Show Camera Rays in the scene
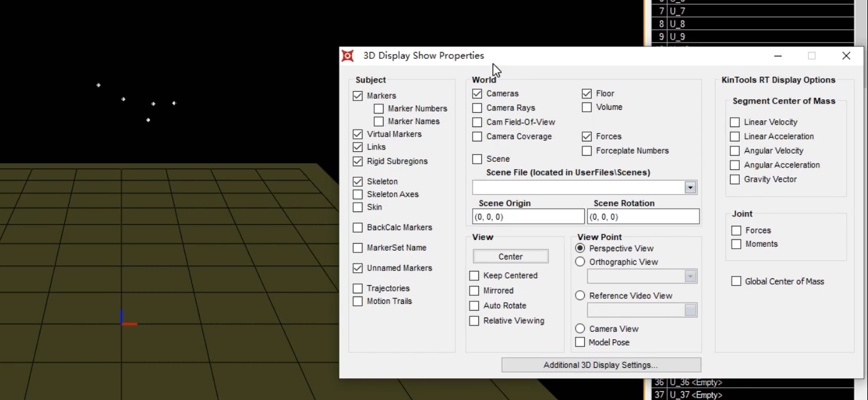The height and width of the screenshot is (400, 868). (x=476, y=107)
